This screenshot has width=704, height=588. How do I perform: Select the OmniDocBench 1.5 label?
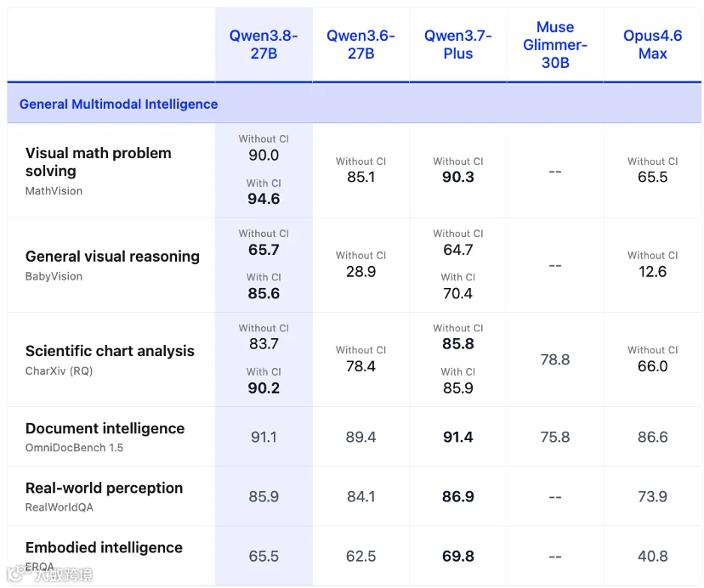[x=74, y=448]
